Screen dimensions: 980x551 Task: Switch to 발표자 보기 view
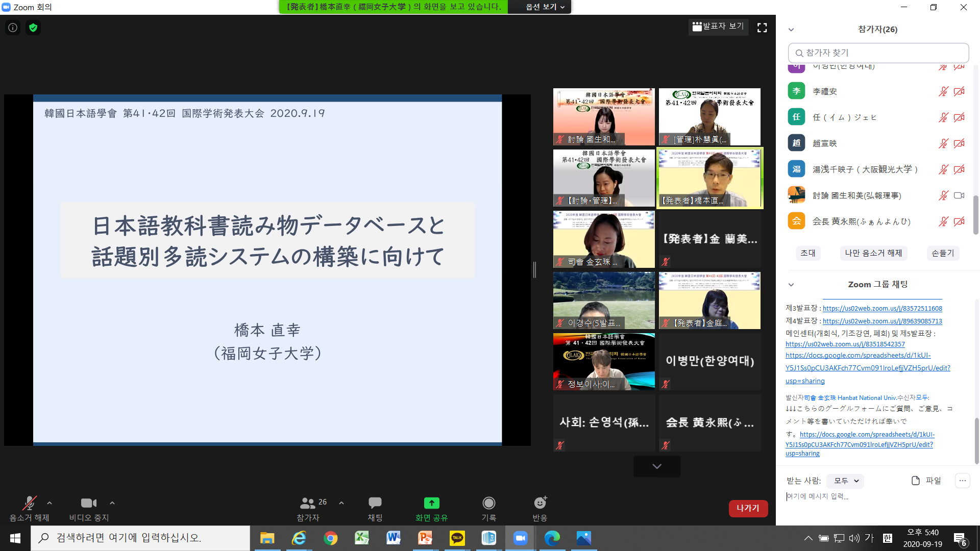718,27
